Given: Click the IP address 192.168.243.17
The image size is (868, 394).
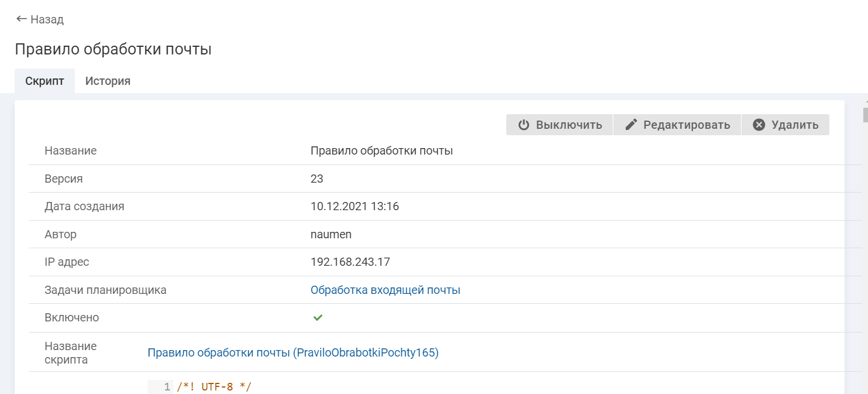Looking at the screenshot, I should pos(350,262).
